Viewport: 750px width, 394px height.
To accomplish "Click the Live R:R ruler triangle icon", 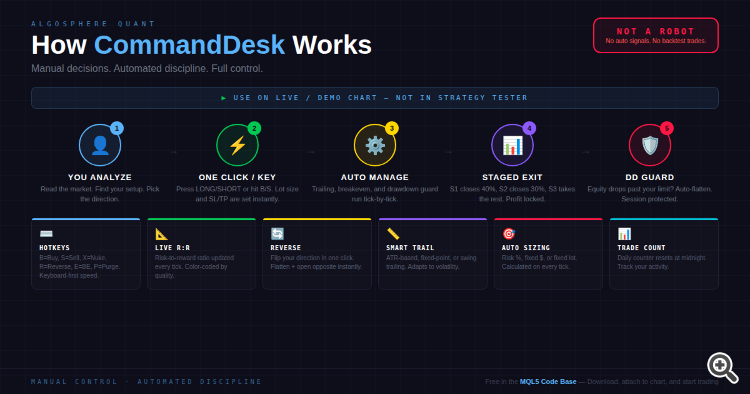I will 162,234.
